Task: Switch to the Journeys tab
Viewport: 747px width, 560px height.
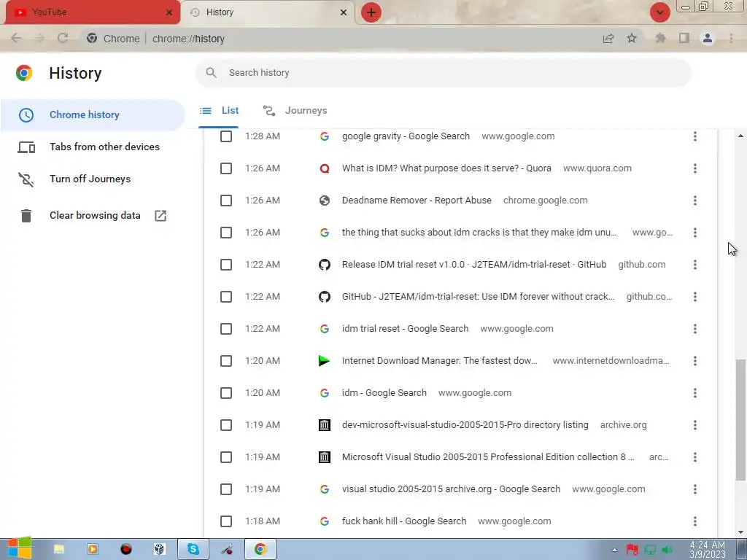Action: 295,111
